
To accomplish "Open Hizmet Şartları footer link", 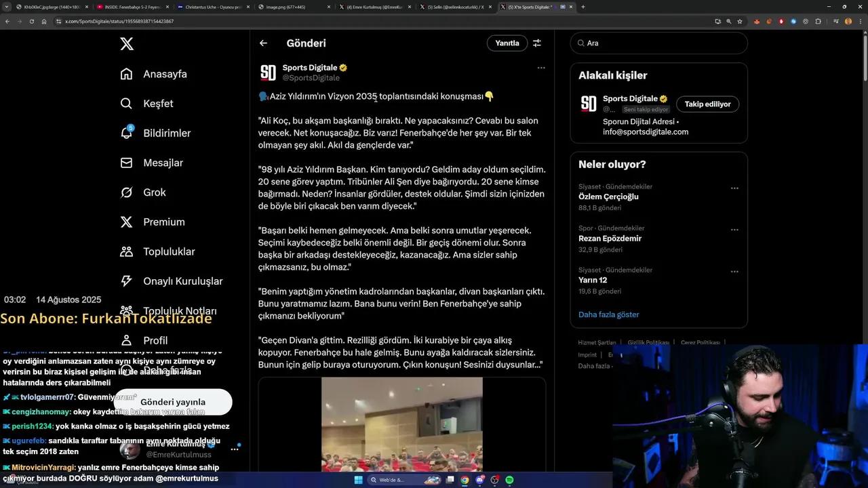I will (x=597, y=343).
